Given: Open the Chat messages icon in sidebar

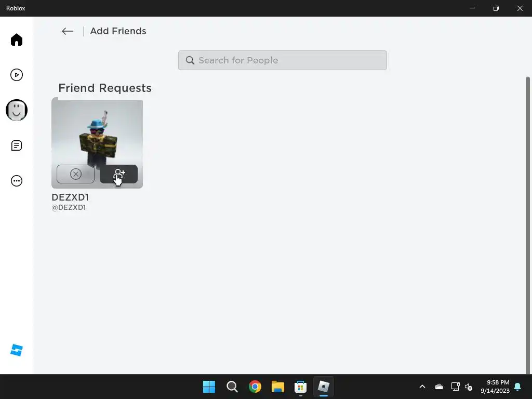Looking at the screenshot, I should (16, 145).
